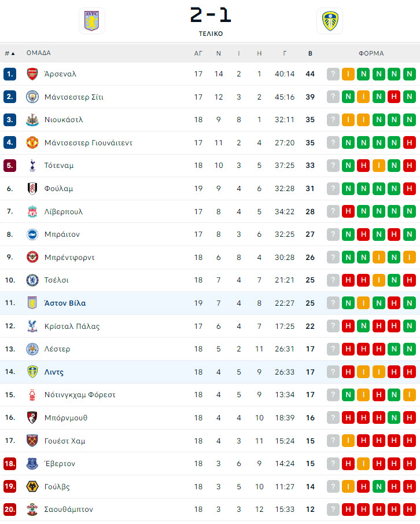Sort standings by the ΑΓ matches column
Image resolution: width=420 pixels, height=524 pixels.
tap(198, 53)
